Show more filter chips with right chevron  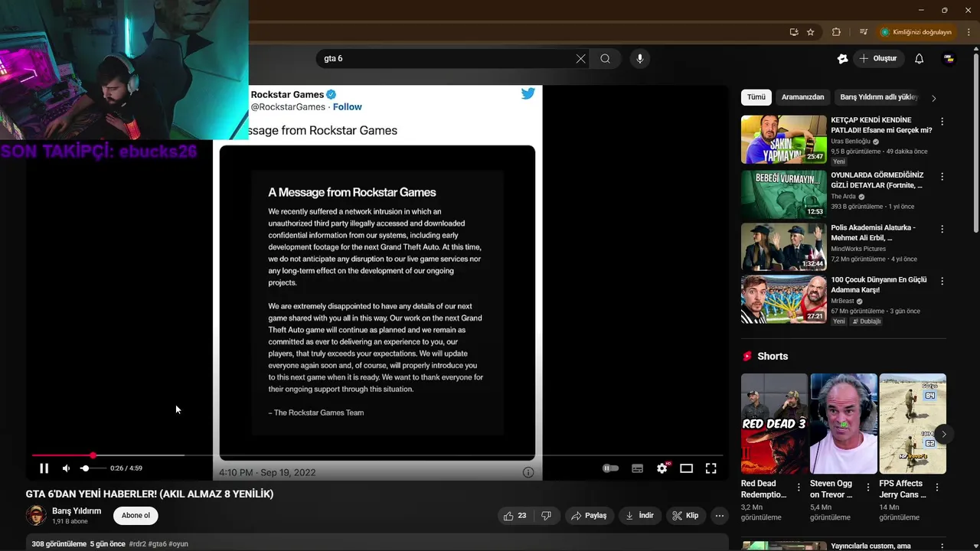(x=933, y=98)
